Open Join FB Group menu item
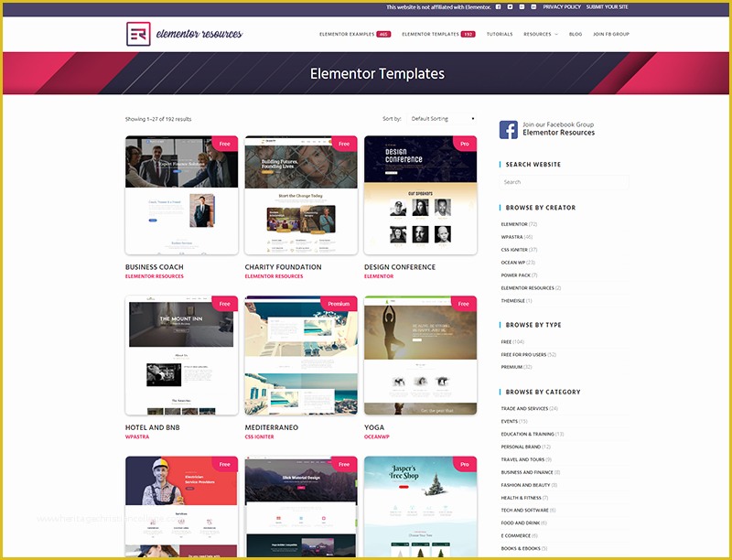732x560 pixels. pos(611,34)
